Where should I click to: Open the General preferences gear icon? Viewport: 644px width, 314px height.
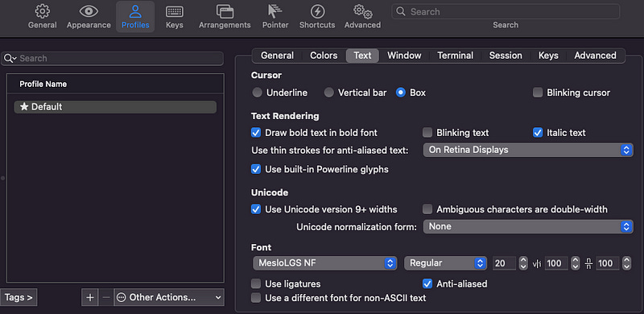coord(43,11)
